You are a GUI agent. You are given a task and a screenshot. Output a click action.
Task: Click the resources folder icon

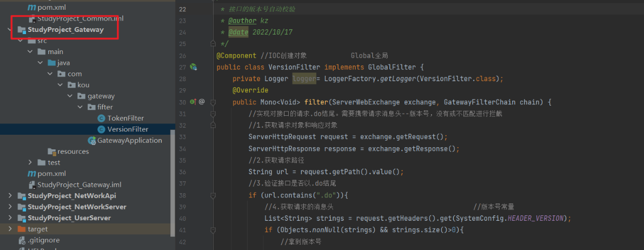(x=51, y=152)
